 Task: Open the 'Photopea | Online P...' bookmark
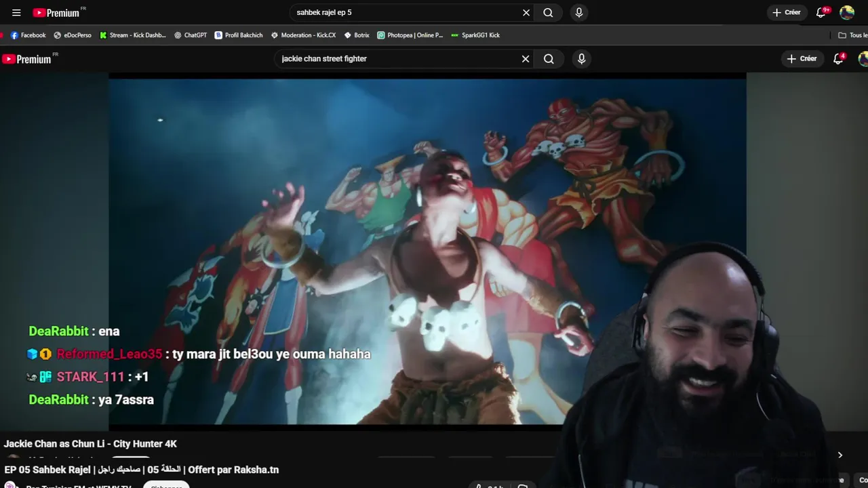point(410,35)
